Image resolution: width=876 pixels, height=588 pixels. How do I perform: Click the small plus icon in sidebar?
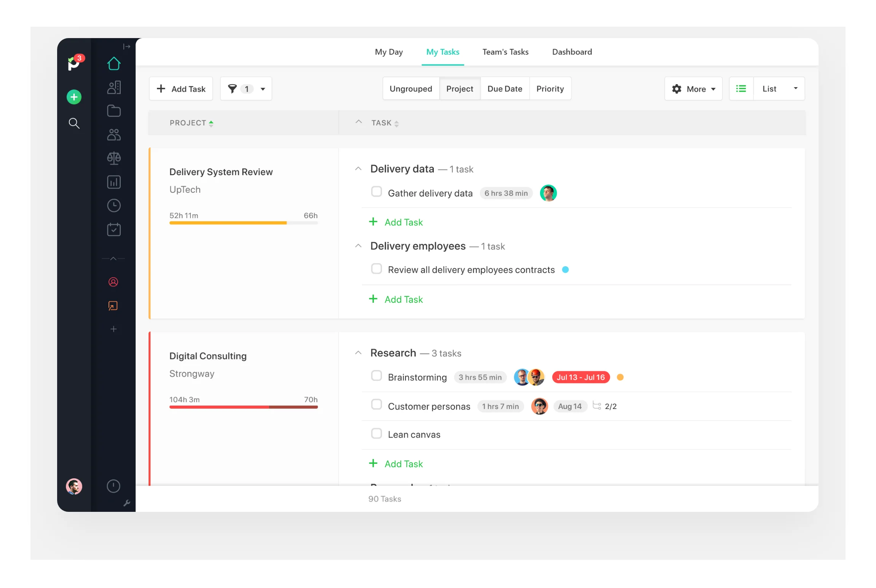(113, 329)
